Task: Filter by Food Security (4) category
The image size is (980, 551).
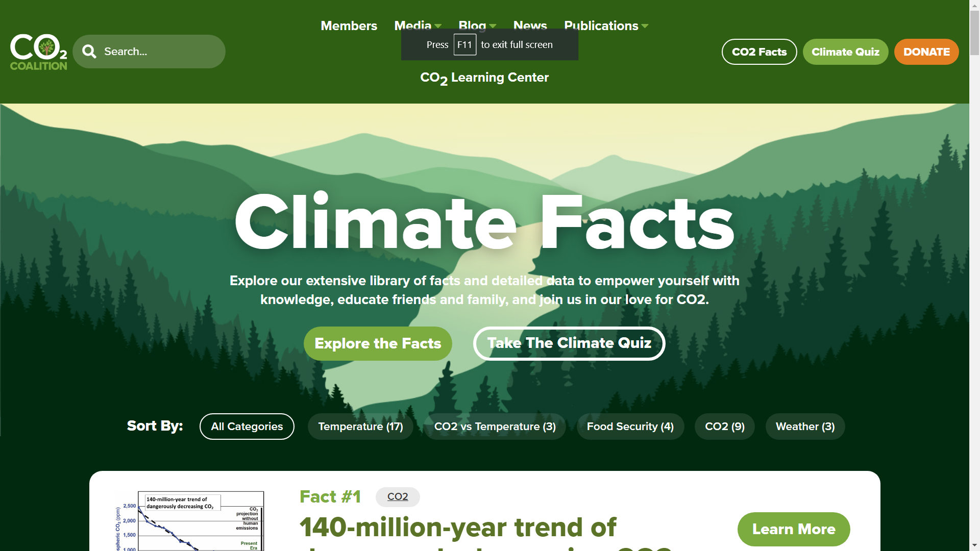Action: point(630,427)
